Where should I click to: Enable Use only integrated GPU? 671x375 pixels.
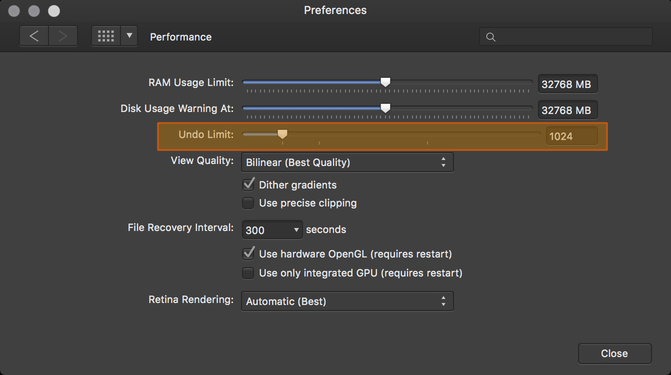pyautogui.click(x=248, y=273)
